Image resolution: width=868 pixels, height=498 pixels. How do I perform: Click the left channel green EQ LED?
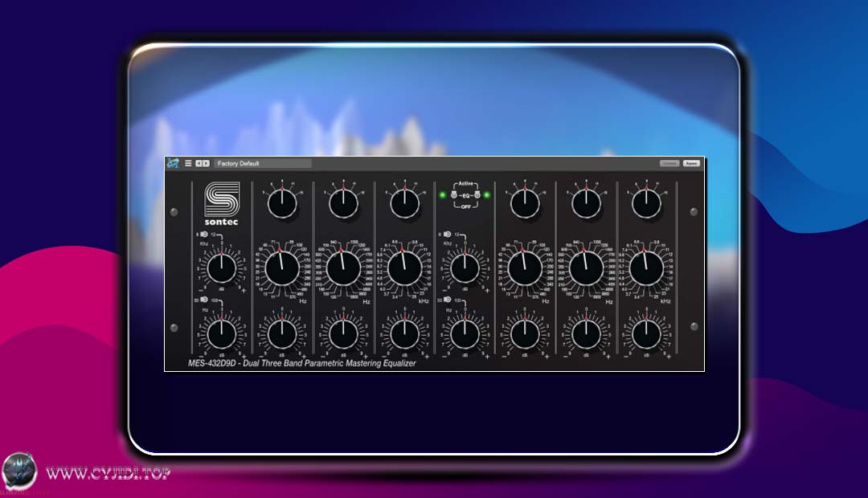pyautogui.click(x=443, y=194)
